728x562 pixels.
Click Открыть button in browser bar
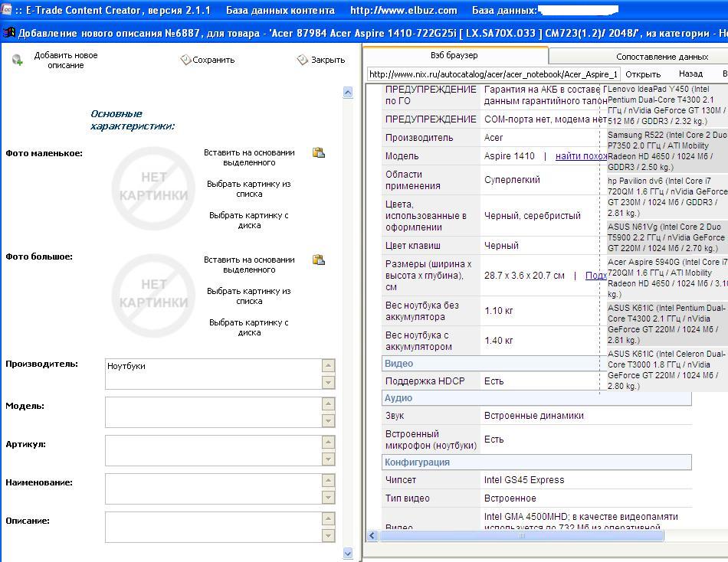point(643,74)
